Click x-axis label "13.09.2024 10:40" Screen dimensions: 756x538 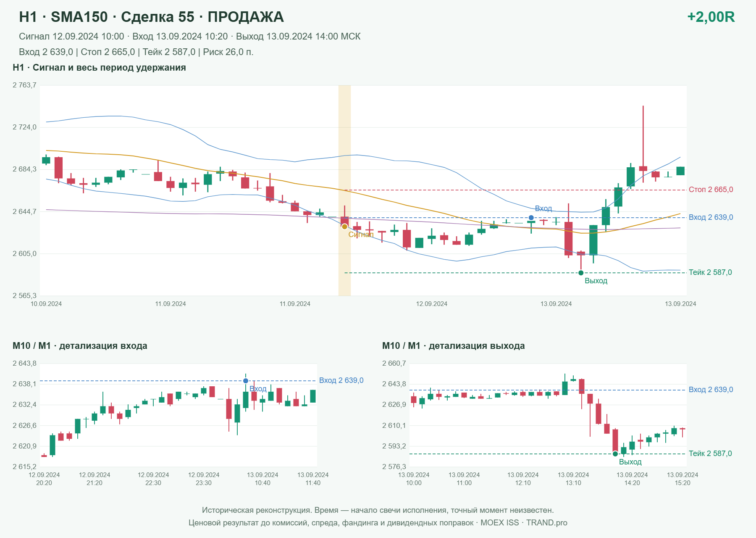click(262, 479)
